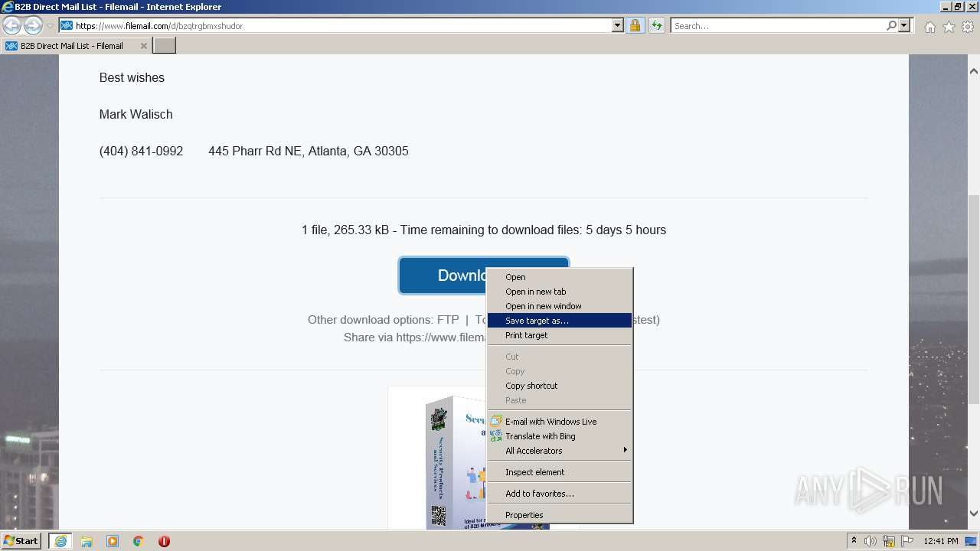
Task: Select Inspect element
Action: (560, 472)
